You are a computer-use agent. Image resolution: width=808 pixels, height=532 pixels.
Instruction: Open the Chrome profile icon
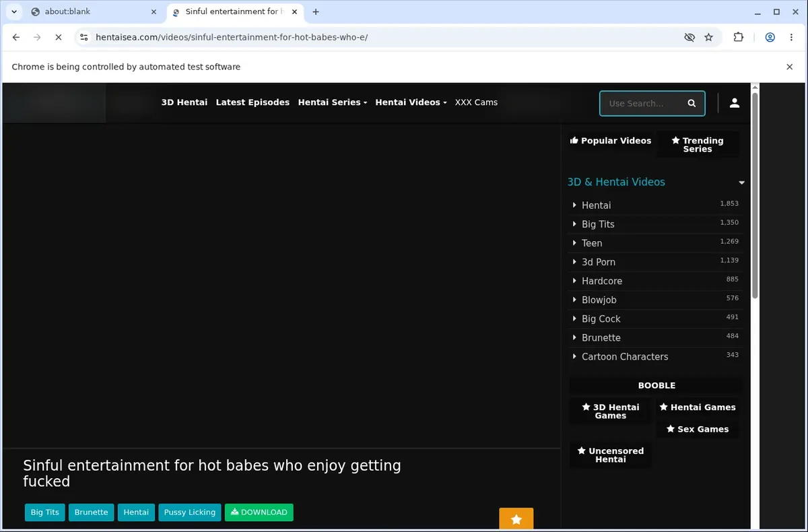click(770, 37)
